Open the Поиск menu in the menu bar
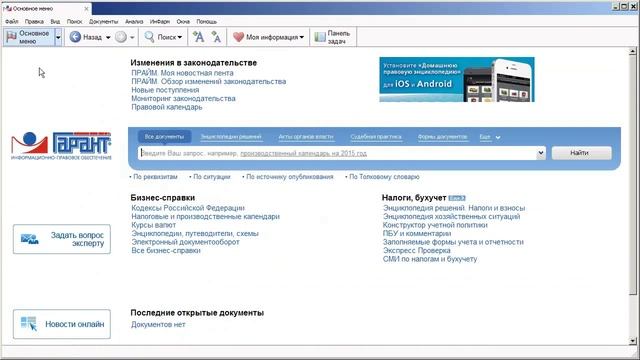This screenshot has width=640, height=360. coord(74,21)
